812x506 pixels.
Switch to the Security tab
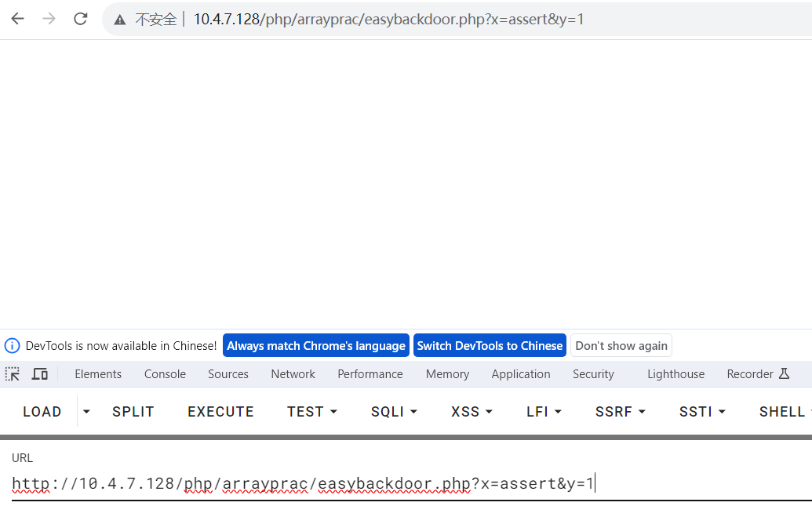point(593,374)
